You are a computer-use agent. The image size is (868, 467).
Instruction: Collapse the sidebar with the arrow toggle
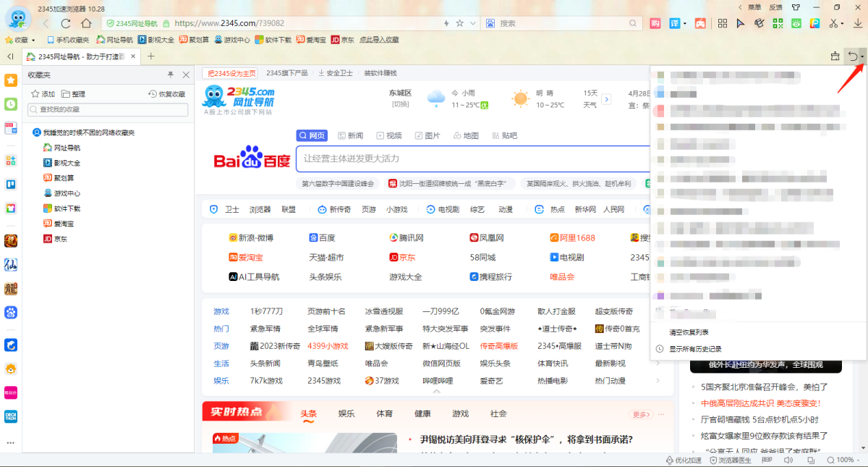click(10, 56)
